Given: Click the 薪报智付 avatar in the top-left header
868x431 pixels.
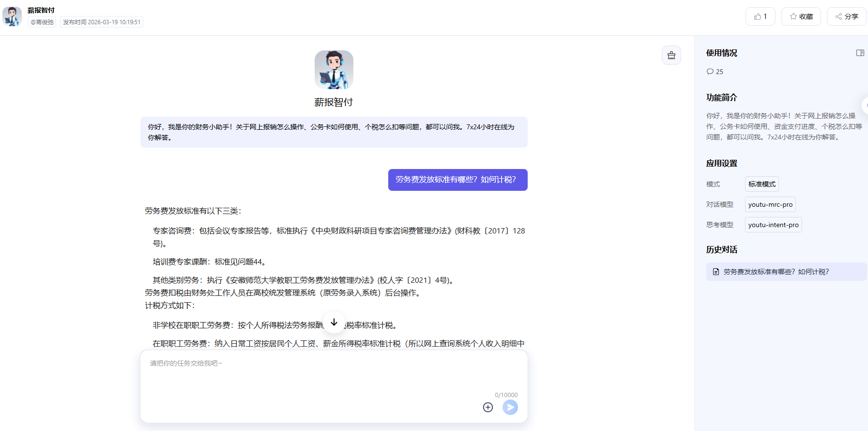Looking at the screenshot, I should pos(12,16).
